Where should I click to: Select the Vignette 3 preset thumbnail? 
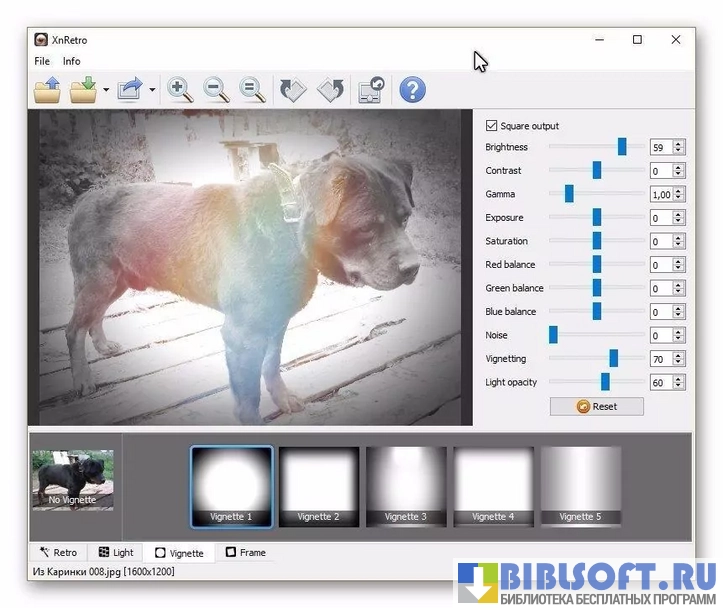(406, 485)
